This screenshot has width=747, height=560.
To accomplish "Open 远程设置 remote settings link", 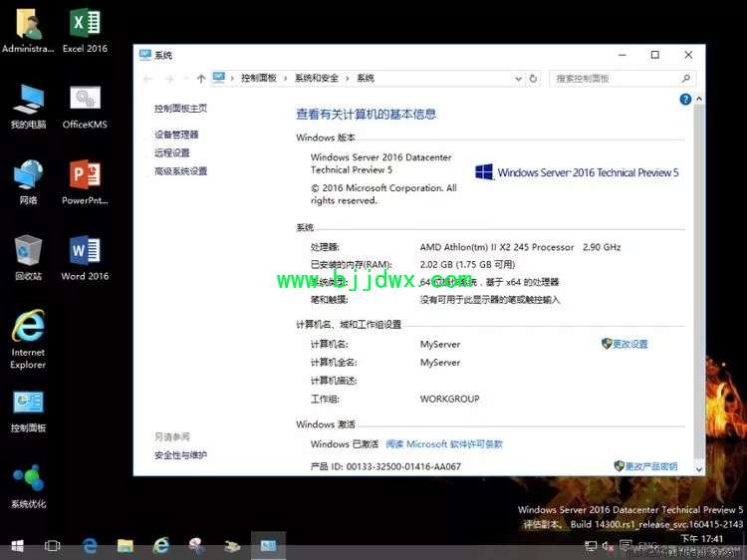I will (x=171, y=153).
